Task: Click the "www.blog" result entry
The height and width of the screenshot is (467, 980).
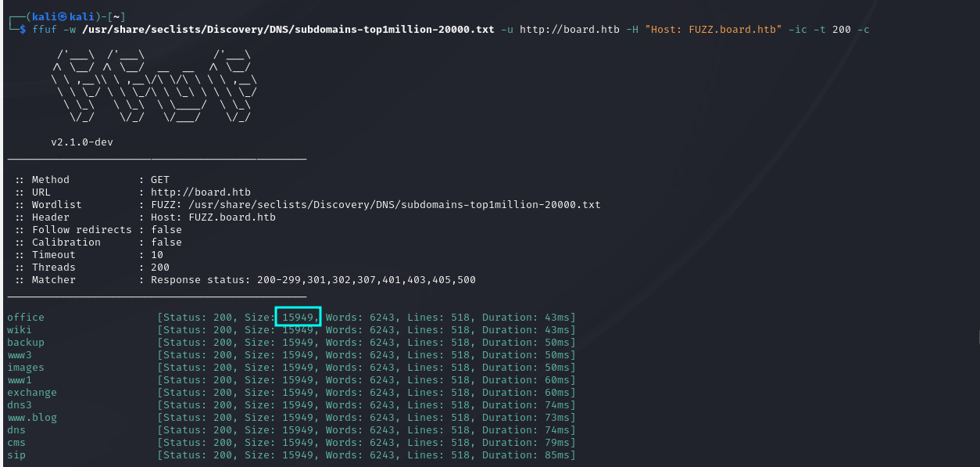Action: click(32, 418)
